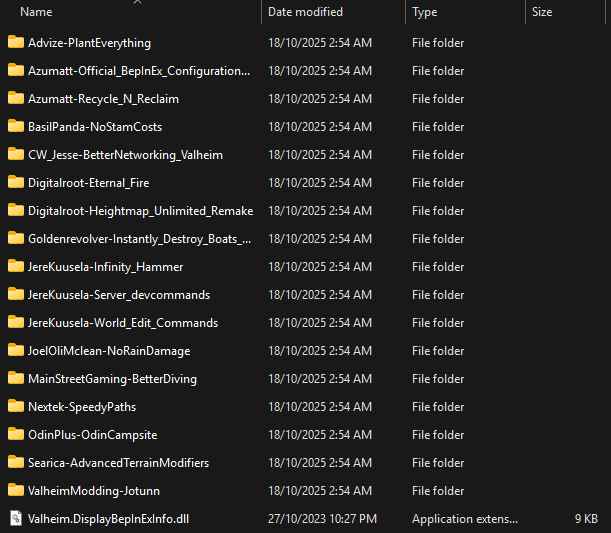Click the ValheimModding-Jotunn folder icon
Image resolution: width=611 pixels, height=533 pixels.
[x=16, y=490]
